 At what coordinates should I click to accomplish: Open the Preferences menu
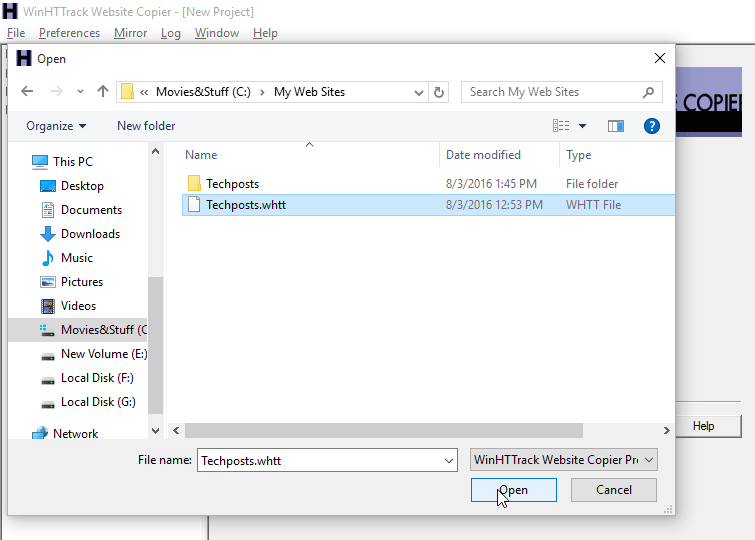click(69, 33)
